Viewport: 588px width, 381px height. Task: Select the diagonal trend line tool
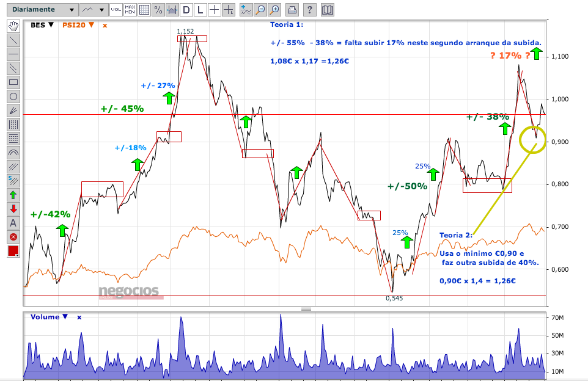coord(13,40)
